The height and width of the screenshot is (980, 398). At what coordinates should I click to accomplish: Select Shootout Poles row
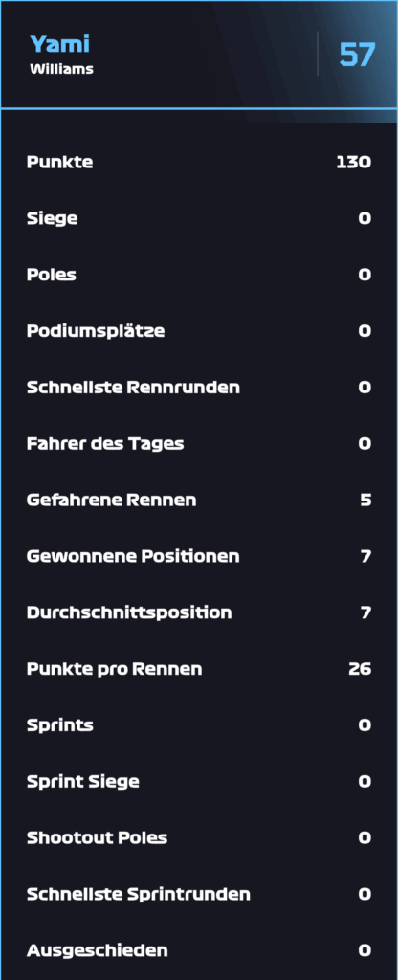tap(199, 838)
